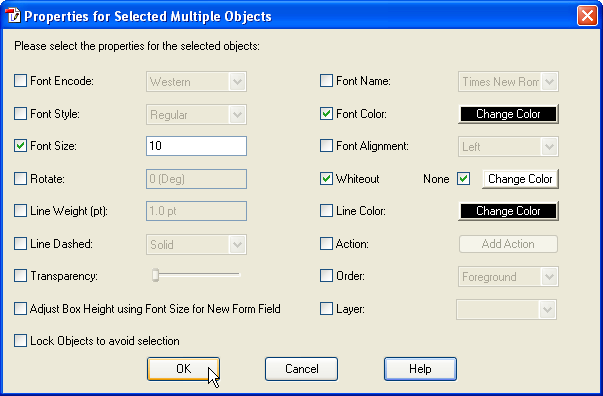The height and width of the screenshot is (396, 603).
Task: Click black Change Color swatch for Font Color
Action: (x=508, y=114)
